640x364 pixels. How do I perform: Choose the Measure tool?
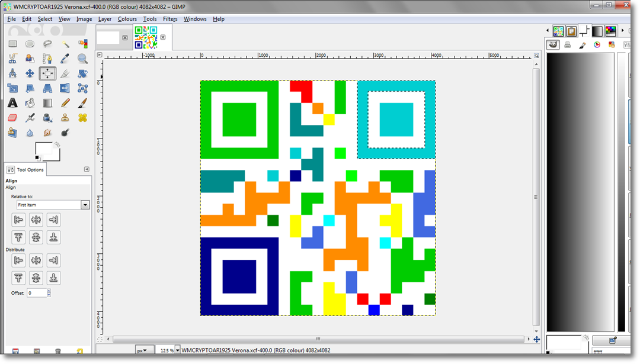click(x=12, y=73)
